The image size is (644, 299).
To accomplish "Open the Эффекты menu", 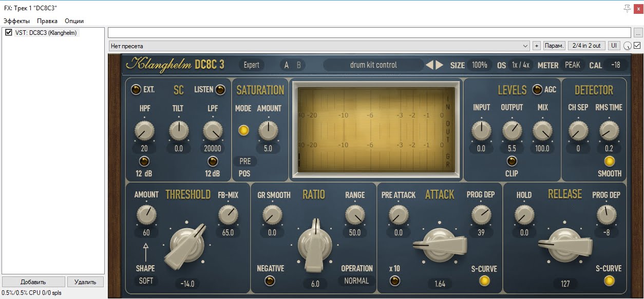I will click(16, 21).
